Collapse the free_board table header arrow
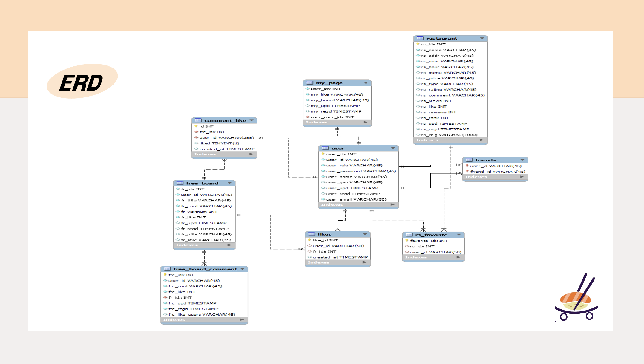644x364 pixels. click(230, 183)
